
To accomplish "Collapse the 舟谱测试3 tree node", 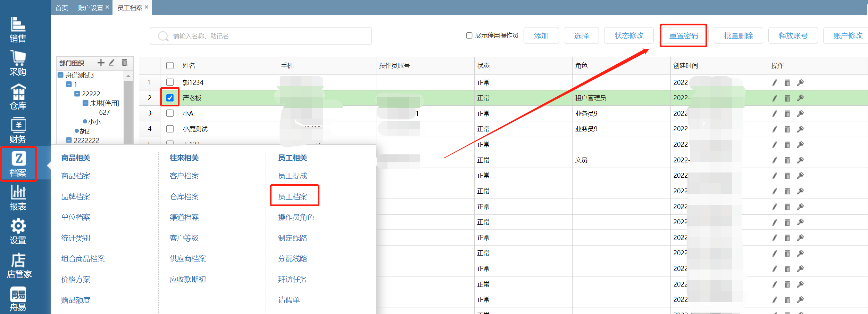I will pyautogui.click(x=61, y=75).
